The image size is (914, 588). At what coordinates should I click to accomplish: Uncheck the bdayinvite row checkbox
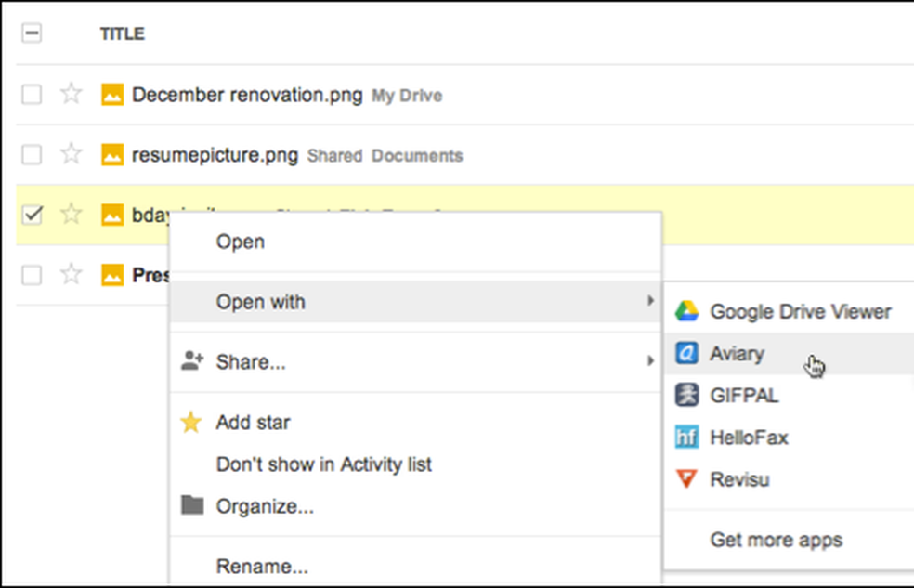click(x=33, y=214)
